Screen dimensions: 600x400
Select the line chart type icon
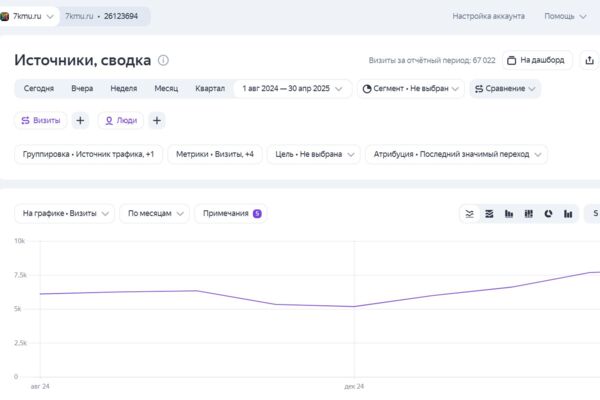point(470,214)
